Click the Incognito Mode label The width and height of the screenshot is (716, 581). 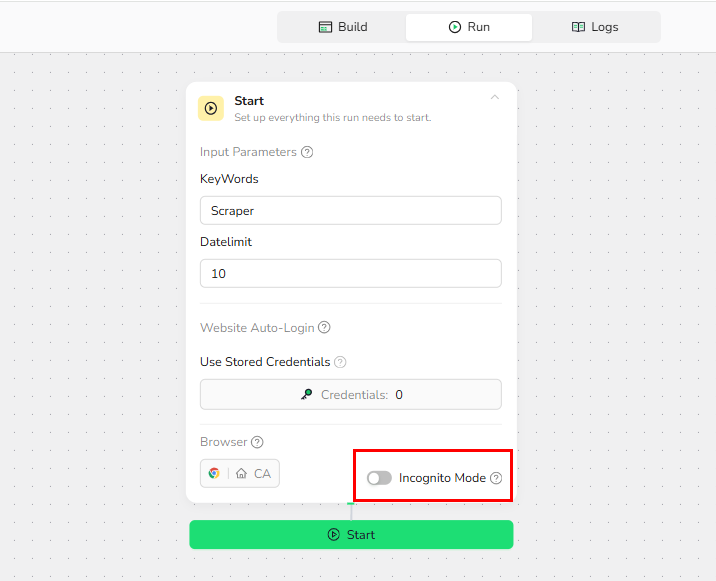442,478
